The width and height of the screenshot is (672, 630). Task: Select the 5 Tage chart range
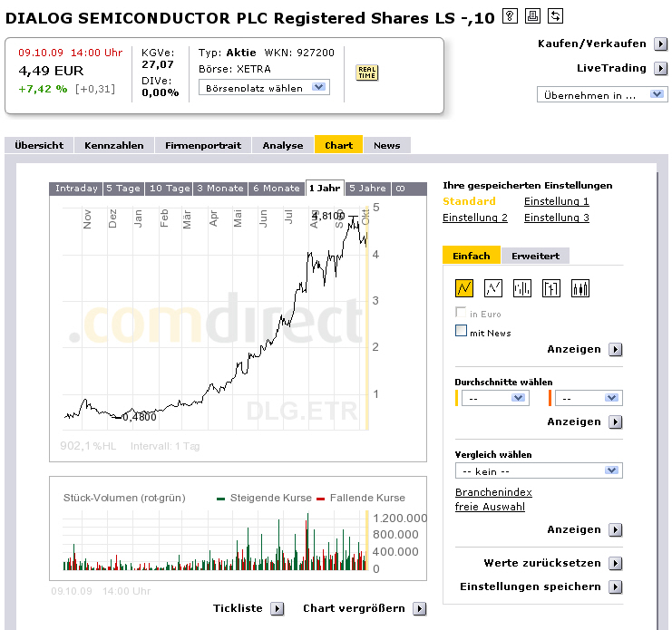pos(123,189)
